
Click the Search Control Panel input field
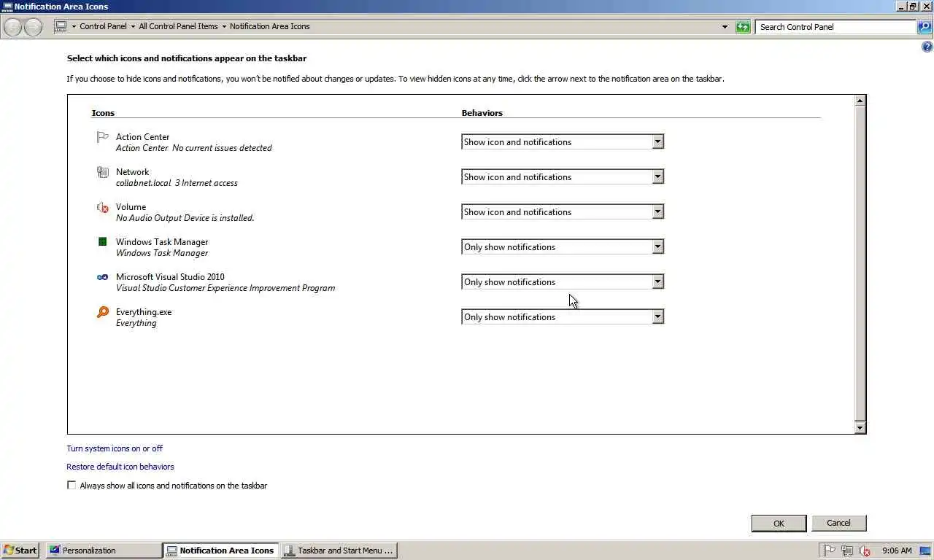click(x=836, y=27)
